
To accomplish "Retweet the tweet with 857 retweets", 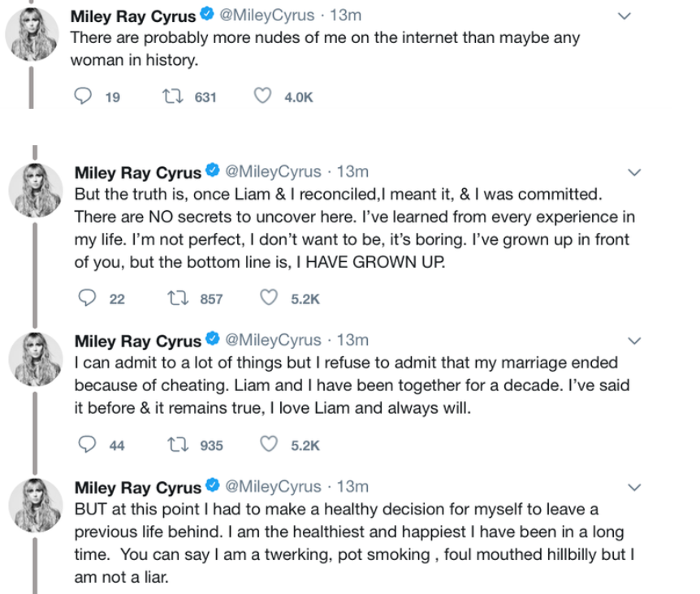I will pos(174,298).
